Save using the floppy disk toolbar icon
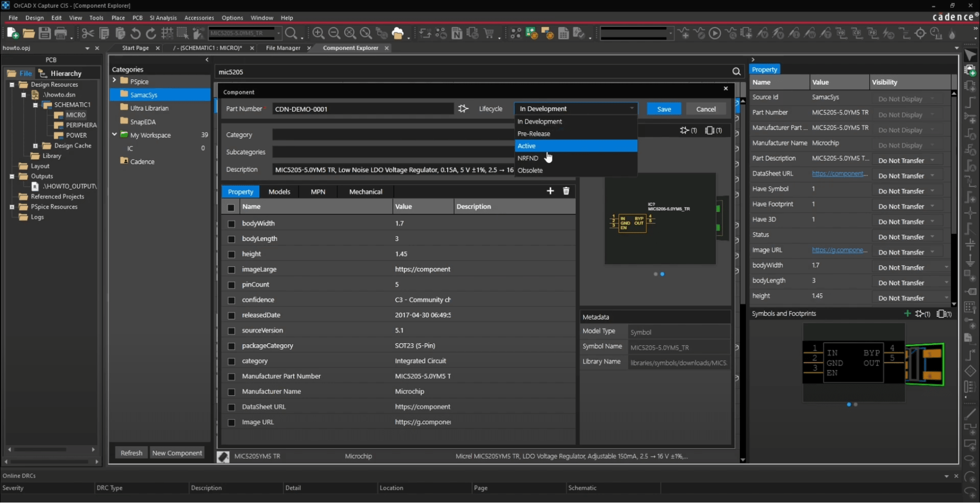The height and width of the screenshot is (503, 980). pos(45,33)
